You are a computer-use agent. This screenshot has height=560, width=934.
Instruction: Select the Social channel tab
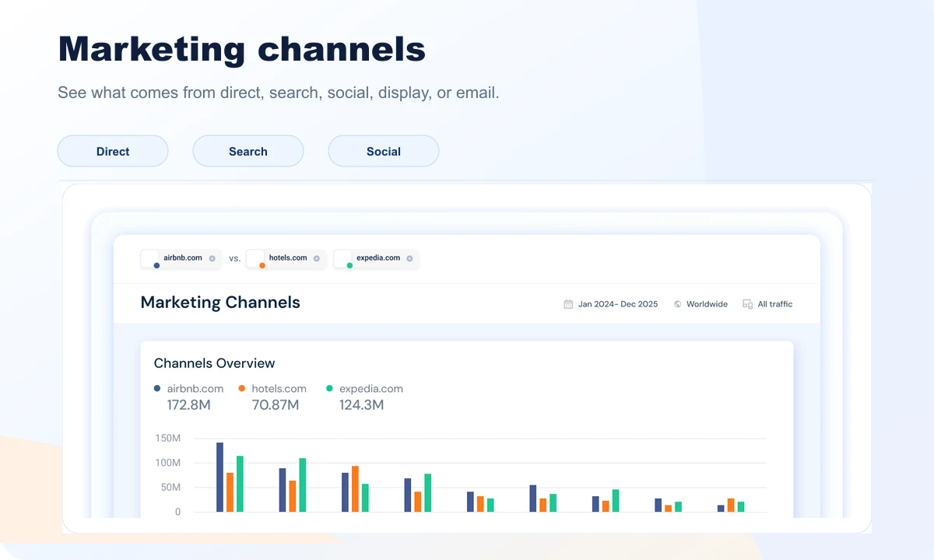[x=384, y=151]
